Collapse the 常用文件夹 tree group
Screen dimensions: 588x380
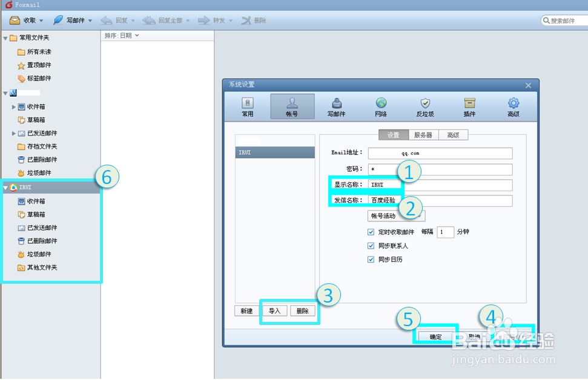coord(5,38)
